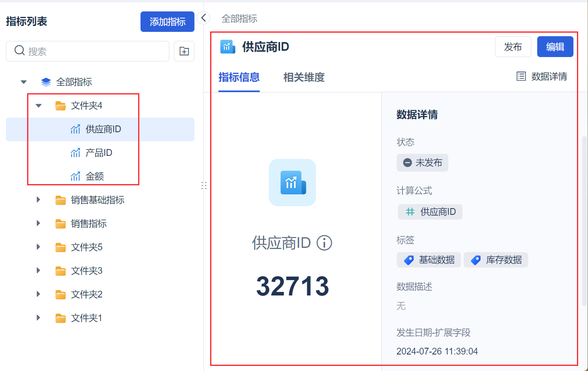Click the 文件夹1 folder icon
Screen dimensions: 588x371
click(x=61, y=318)
